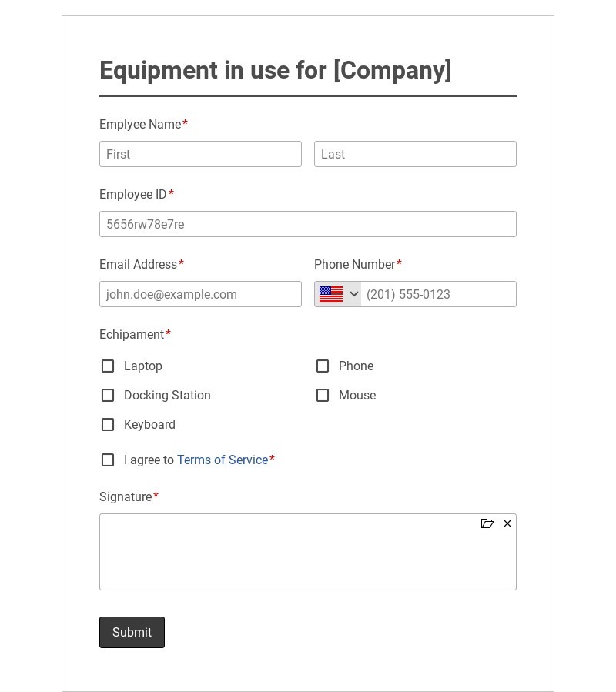Agree to Terms of Service checkbox
616x692 pixels.
pyautogui.click(x=108, y=460)
